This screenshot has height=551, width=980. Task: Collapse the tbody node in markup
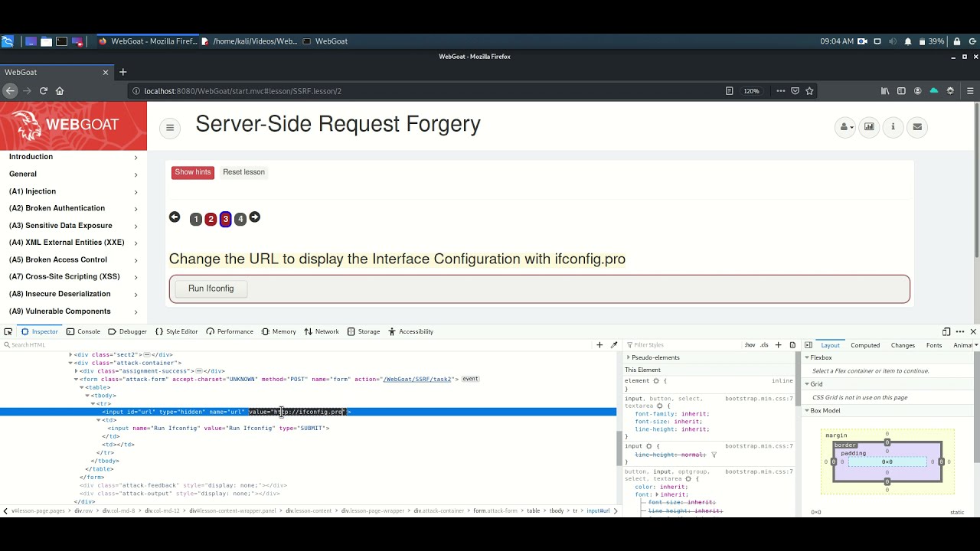click(87, 396)
